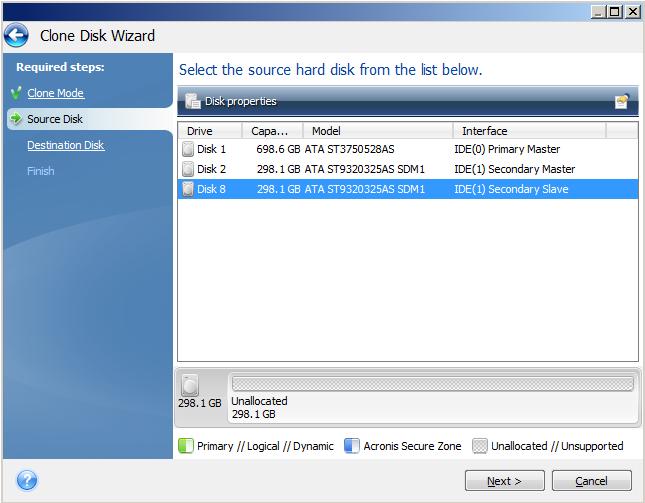Open the Destination Disk step
Viewport: 645px width, 503px height.
[66, 145]
